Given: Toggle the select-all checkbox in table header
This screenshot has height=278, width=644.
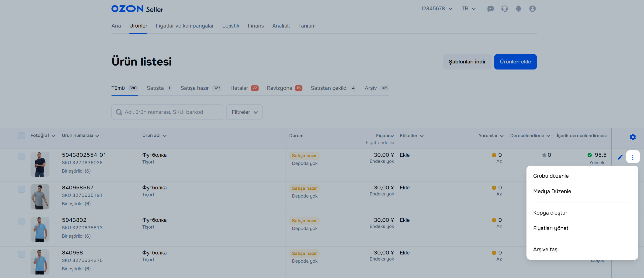Looking at the screenshot, I should 21,136.
